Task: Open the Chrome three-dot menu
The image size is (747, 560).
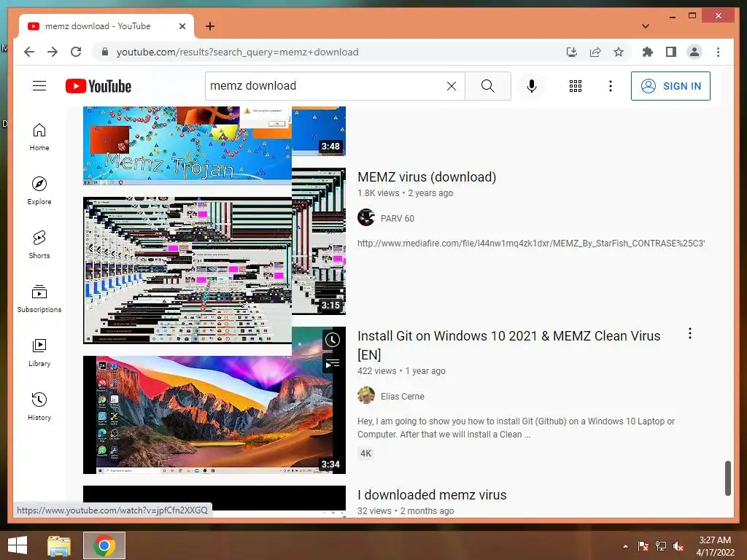Action: click(718, 52)
